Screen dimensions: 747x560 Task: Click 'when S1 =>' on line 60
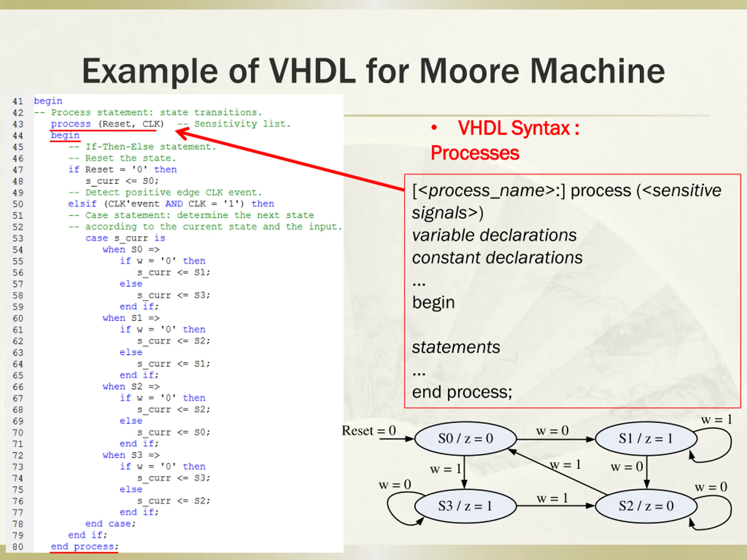(131, 318)
